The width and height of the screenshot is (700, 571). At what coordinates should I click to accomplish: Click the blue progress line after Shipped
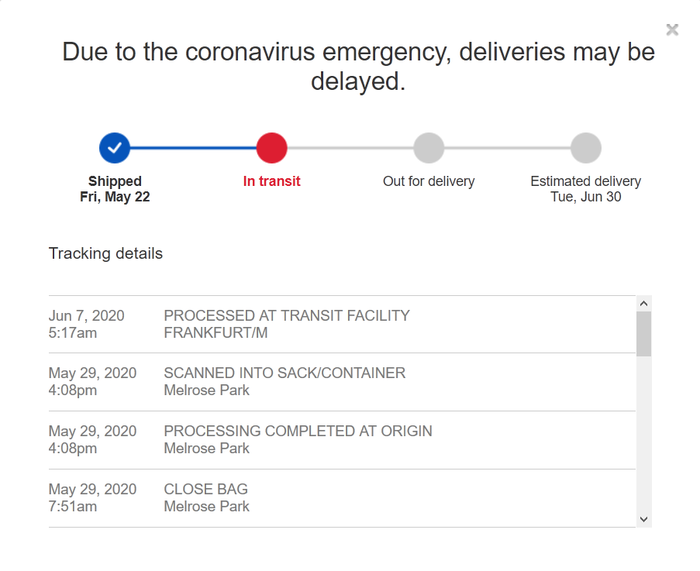click(193, 148)
